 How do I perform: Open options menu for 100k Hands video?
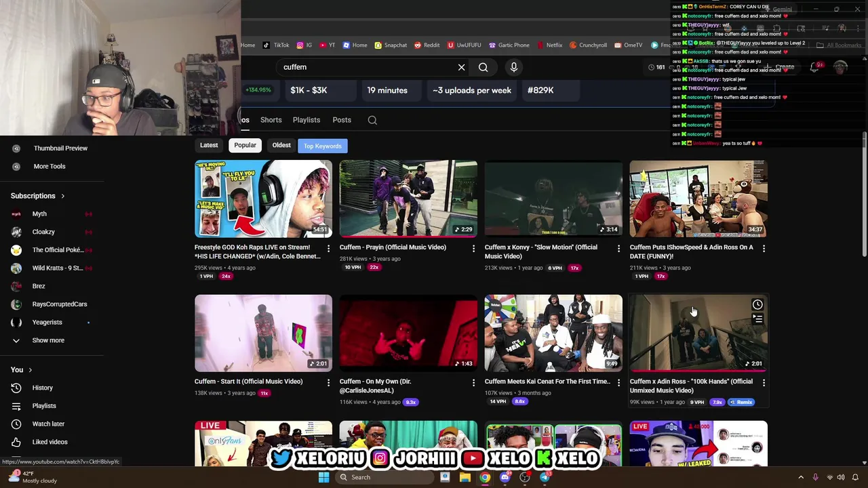coord(764,383)
